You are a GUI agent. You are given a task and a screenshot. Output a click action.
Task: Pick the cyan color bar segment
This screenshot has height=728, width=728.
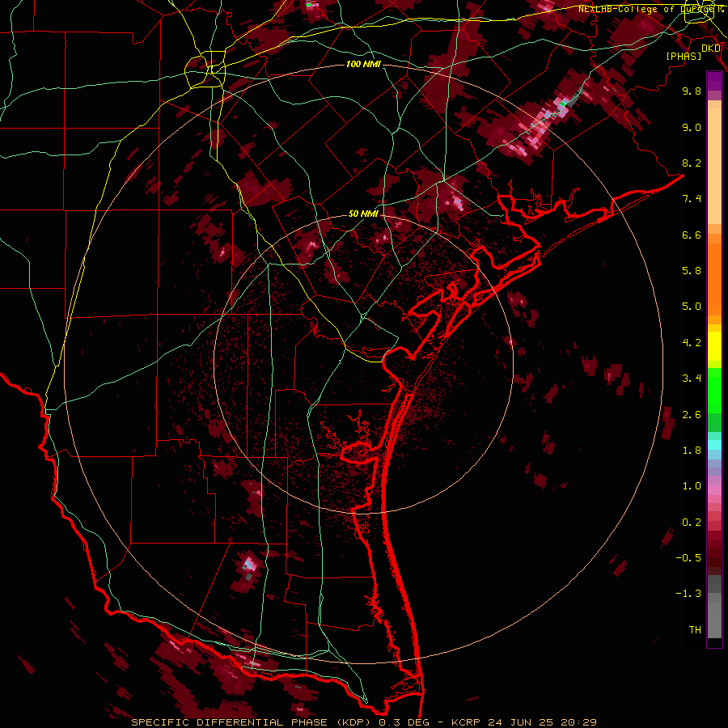click(714, 445)
